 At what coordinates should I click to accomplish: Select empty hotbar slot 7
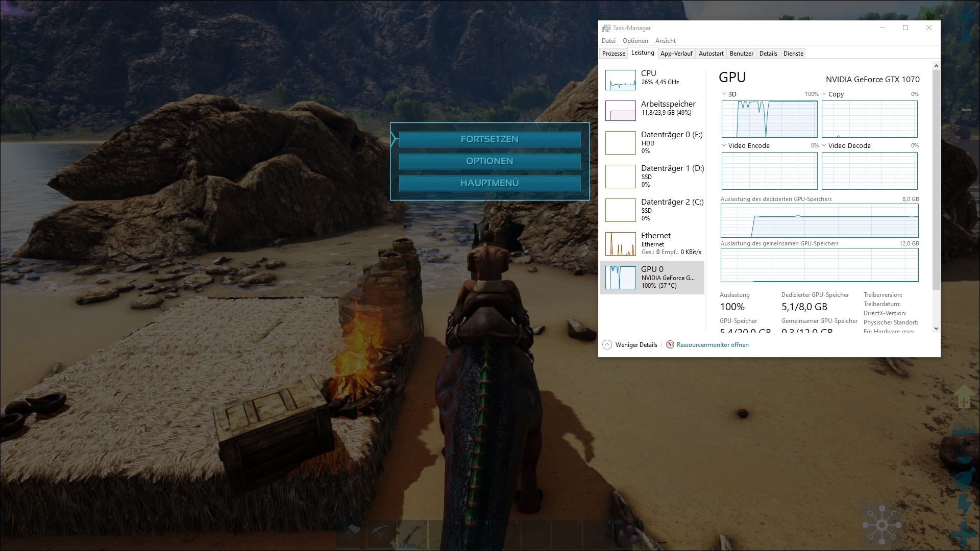coord(536,534)
